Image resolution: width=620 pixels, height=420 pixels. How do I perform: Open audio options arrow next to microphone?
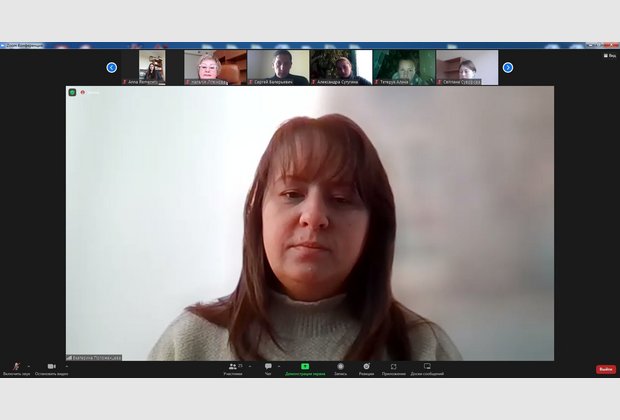tap(28, 366)
